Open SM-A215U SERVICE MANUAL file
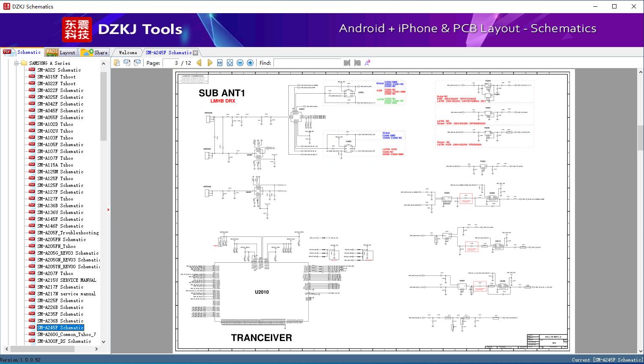 [66, 280]
